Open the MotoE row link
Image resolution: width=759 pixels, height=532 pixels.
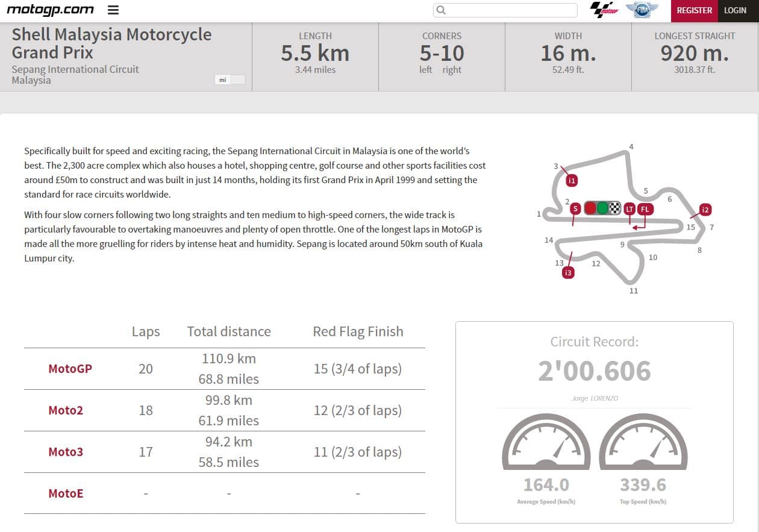coord(66,493)
